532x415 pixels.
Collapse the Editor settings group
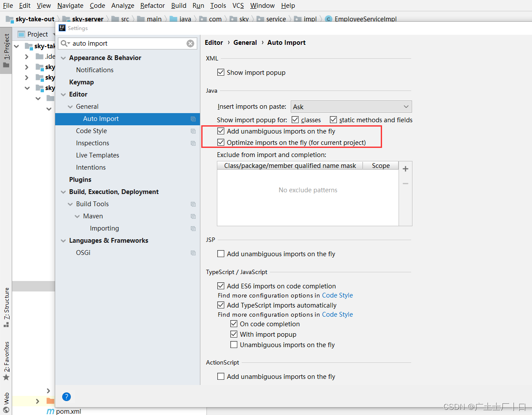pos(63,94)
